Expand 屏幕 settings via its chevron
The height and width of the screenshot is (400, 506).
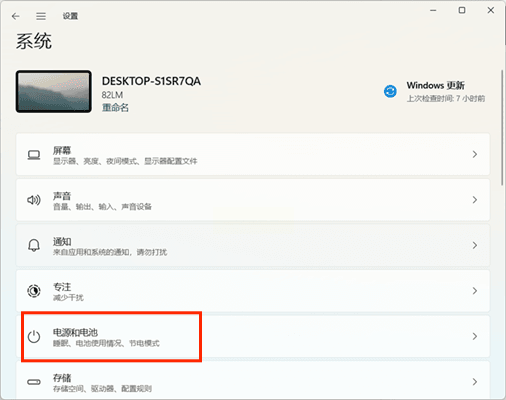[x=475, y=154]
